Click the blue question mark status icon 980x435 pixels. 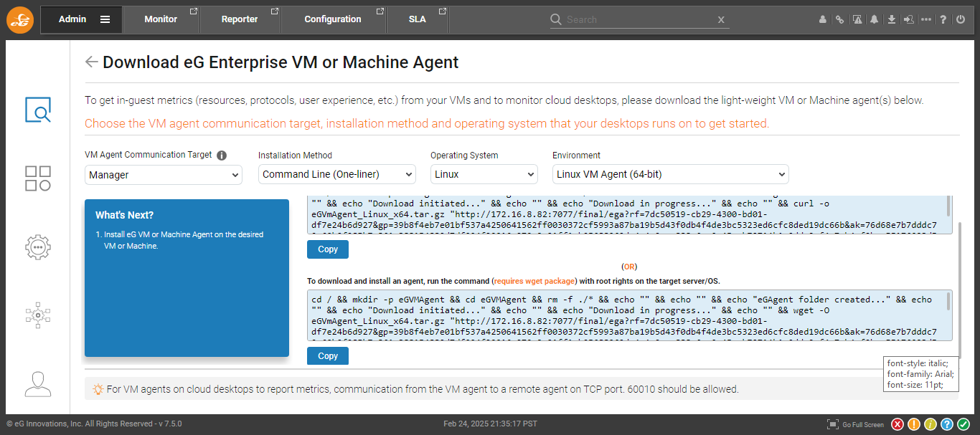click(947, 424)
